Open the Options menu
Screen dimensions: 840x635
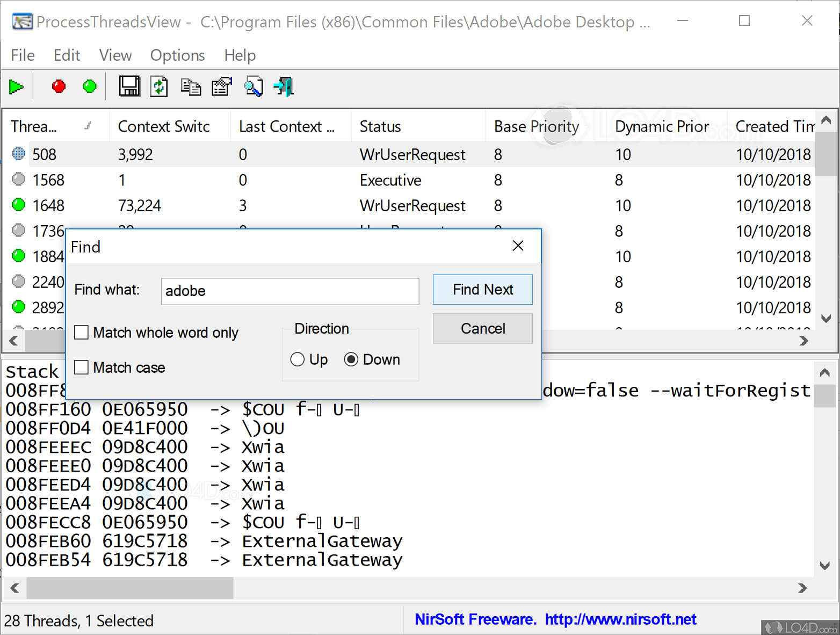tap(177, 55)
